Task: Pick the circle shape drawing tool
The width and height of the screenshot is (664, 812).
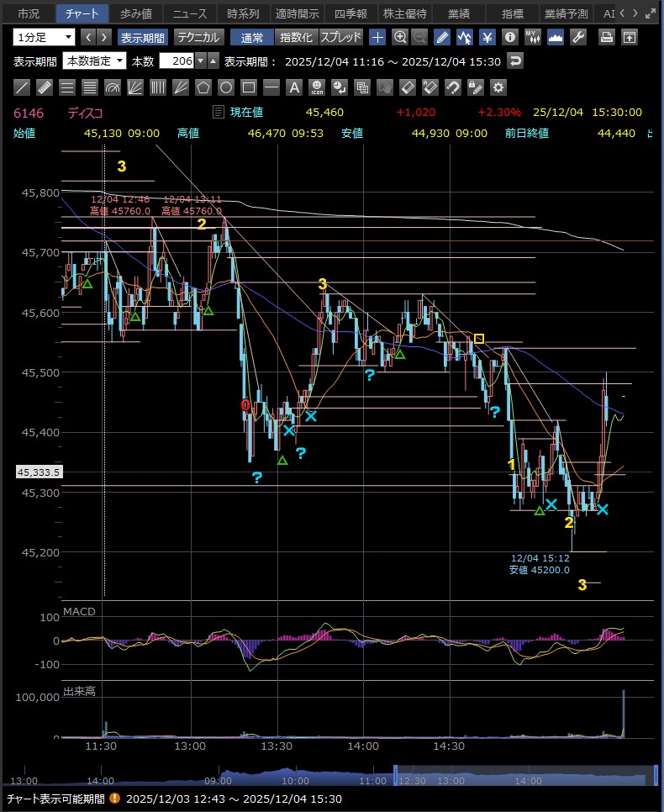Action: point(226,87)
